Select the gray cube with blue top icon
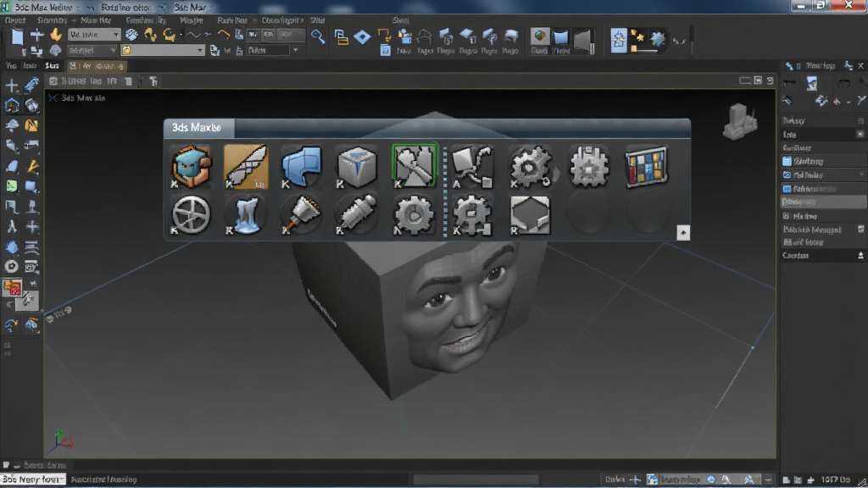This screenshot has width=868, height=488. (357, 166)
